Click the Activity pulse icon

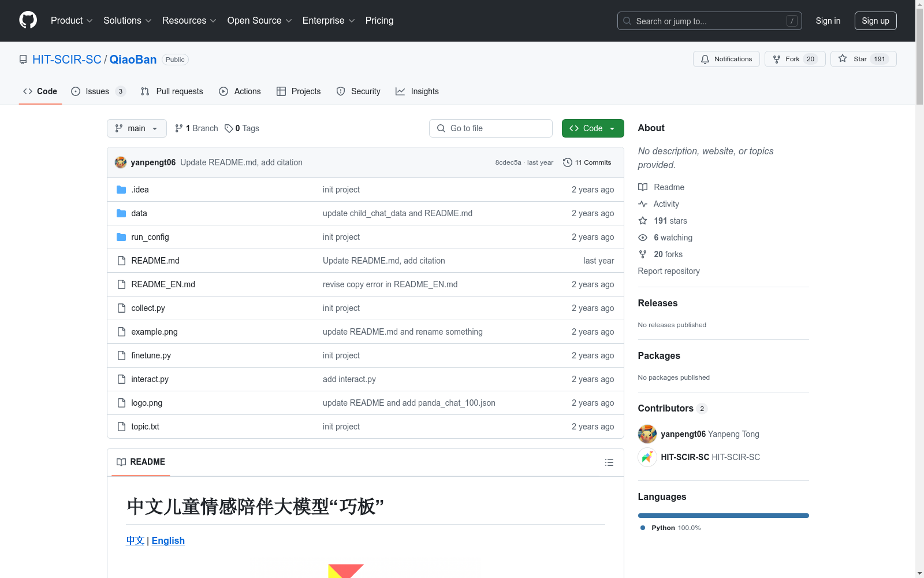pos(643,204)
